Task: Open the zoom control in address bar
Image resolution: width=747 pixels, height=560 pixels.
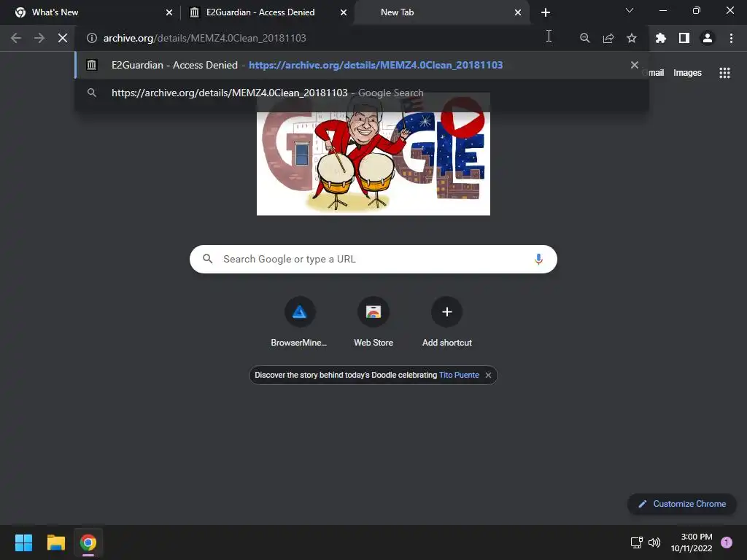Action: coord(585,38)
